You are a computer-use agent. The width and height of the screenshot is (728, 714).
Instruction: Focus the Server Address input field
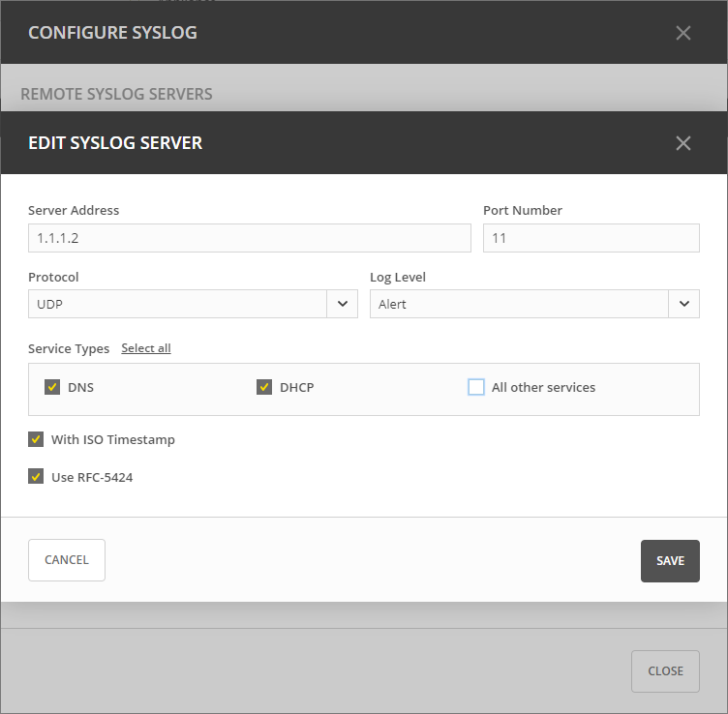click(x=249, y=238)
